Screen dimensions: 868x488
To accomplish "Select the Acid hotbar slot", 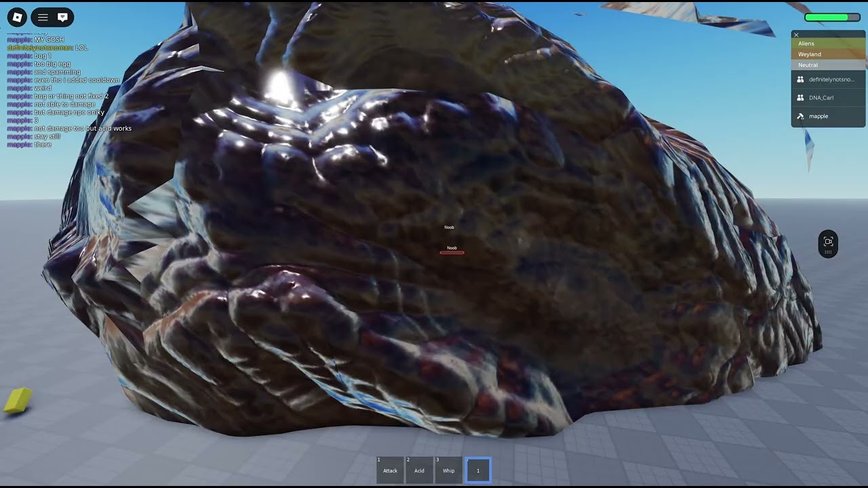I will point(419,470).
